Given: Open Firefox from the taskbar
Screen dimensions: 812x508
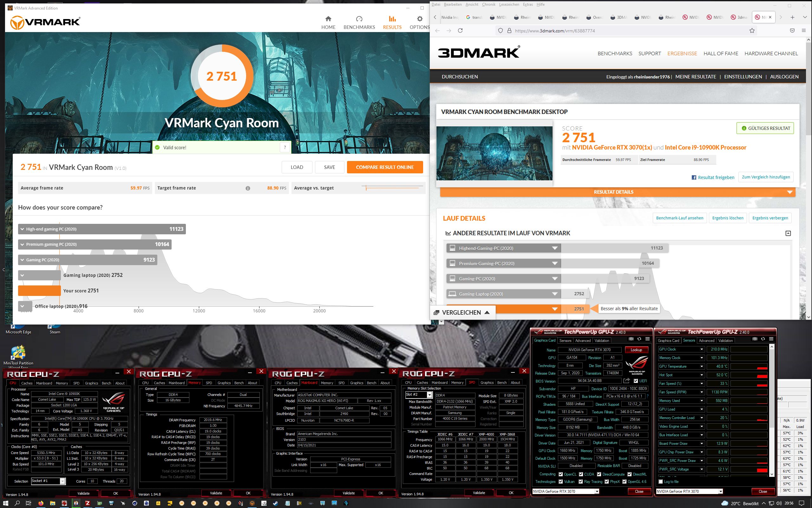Looking at the screenshot, I should [x=41, y=503].
